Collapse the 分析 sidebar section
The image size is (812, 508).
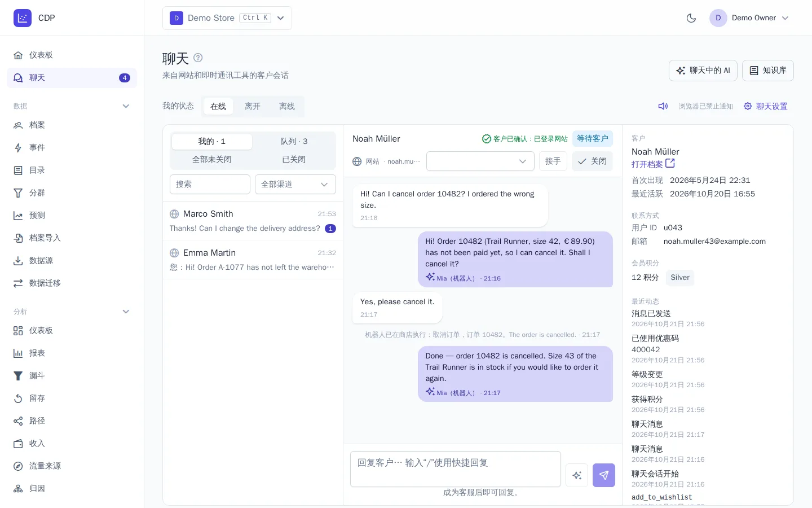tap(126, 312)
